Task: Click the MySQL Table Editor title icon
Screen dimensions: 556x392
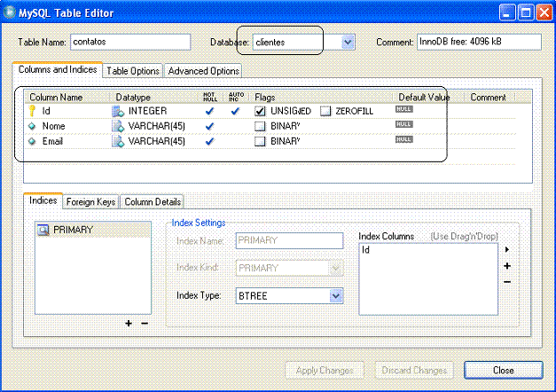Action: (x=10, y=12)
